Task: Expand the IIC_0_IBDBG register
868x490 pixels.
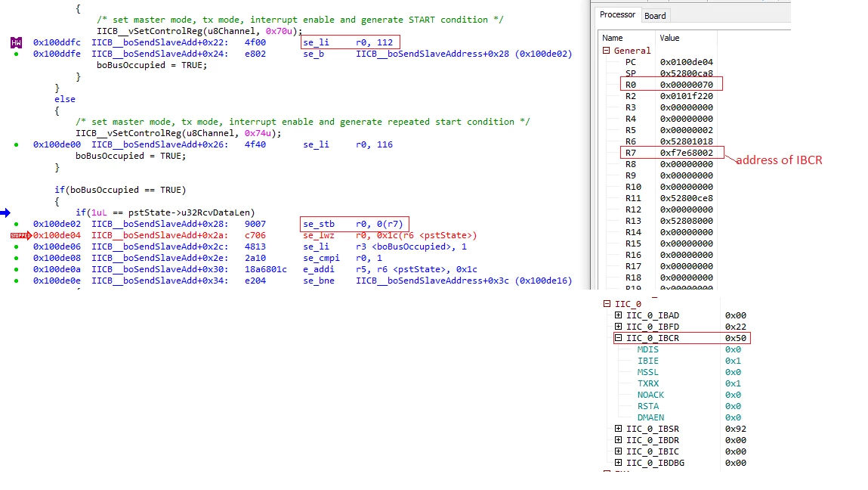Action: tap(619, 462)
